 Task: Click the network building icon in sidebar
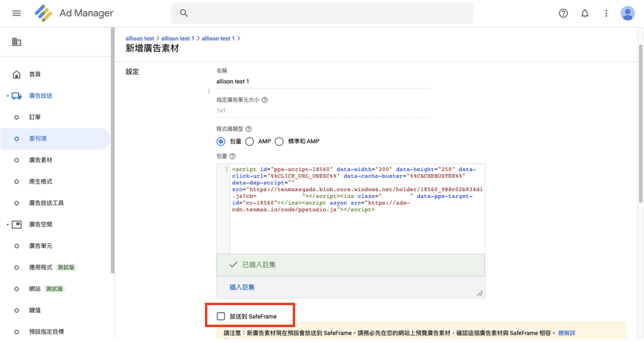16,42
